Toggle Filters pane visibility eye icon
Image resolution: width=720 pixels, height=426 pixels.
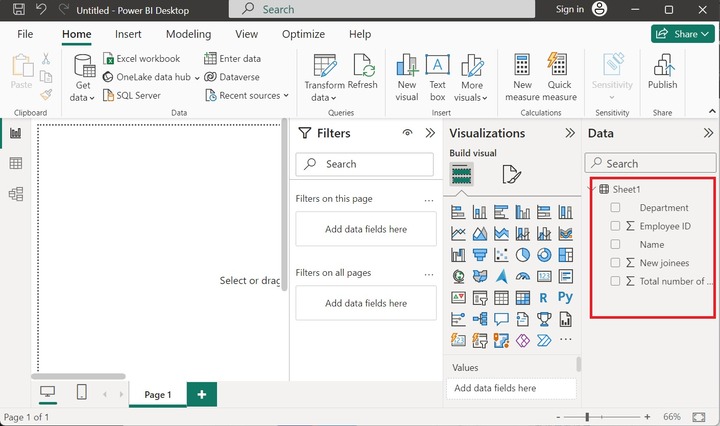(407, 133)
